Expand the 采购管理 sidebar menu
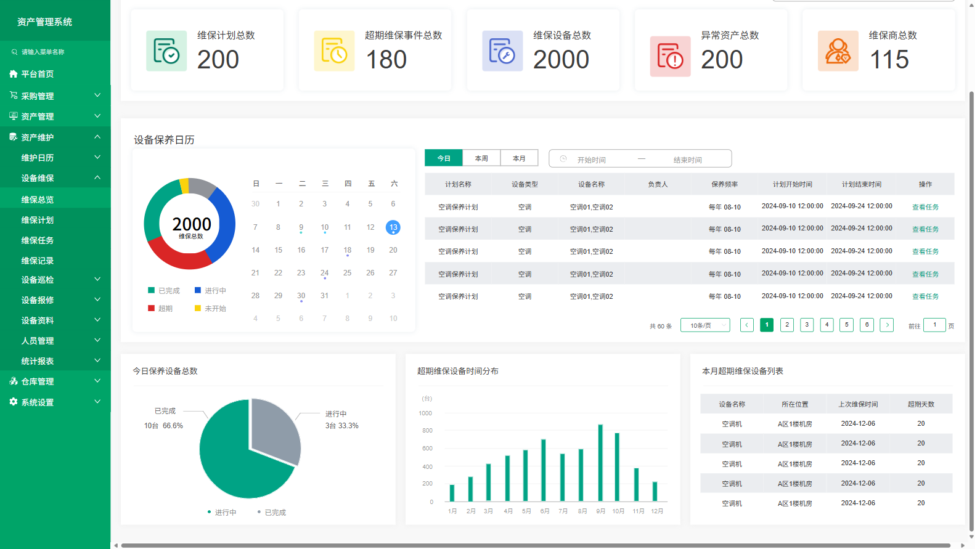 coord(55,96)
